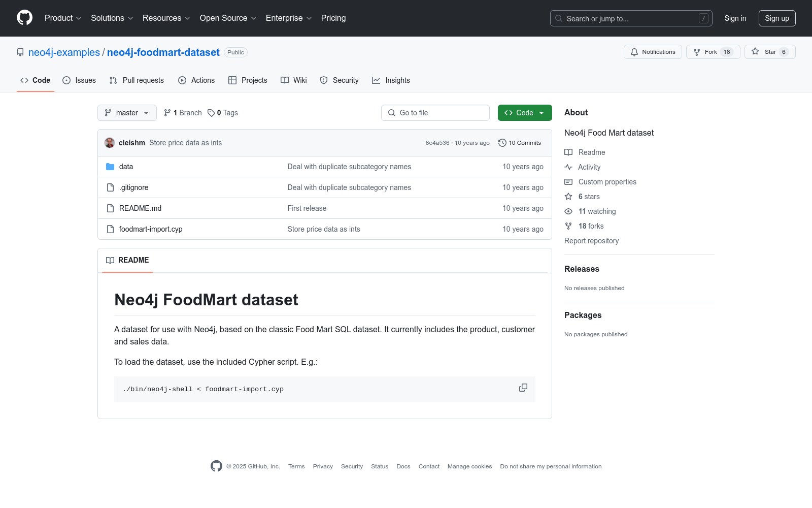
Task: Open the Docs link in footer
Action: (x=403, y=466)
